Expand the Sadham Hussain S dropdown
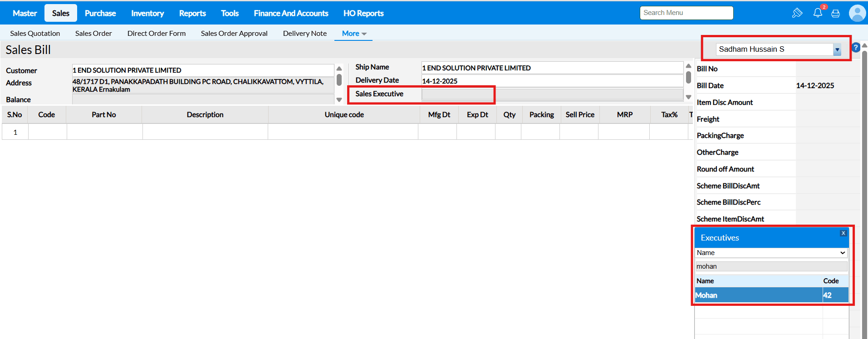 [x=837, y=49]
